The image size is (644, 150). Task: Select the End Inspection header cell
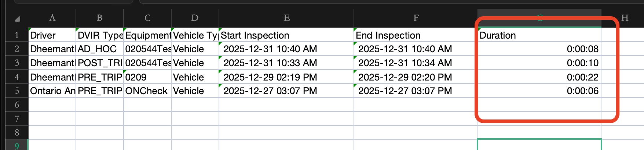[x=416, y=35]
